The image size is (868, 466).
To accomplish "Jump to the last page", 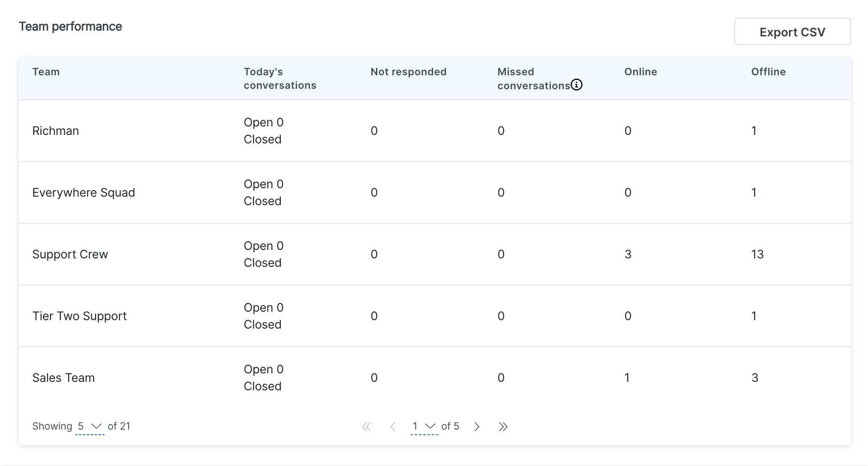I will (x=503, y=427).
